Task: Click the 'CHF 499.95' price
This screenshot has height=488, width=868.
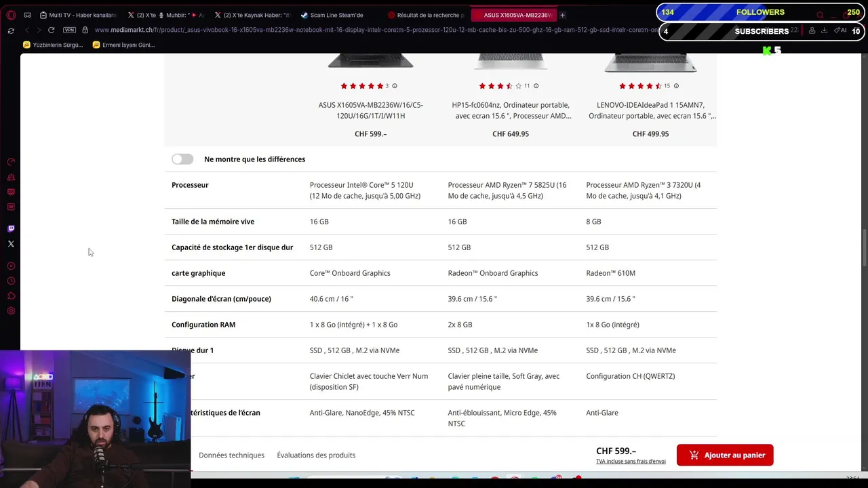Action: (650, 134)
